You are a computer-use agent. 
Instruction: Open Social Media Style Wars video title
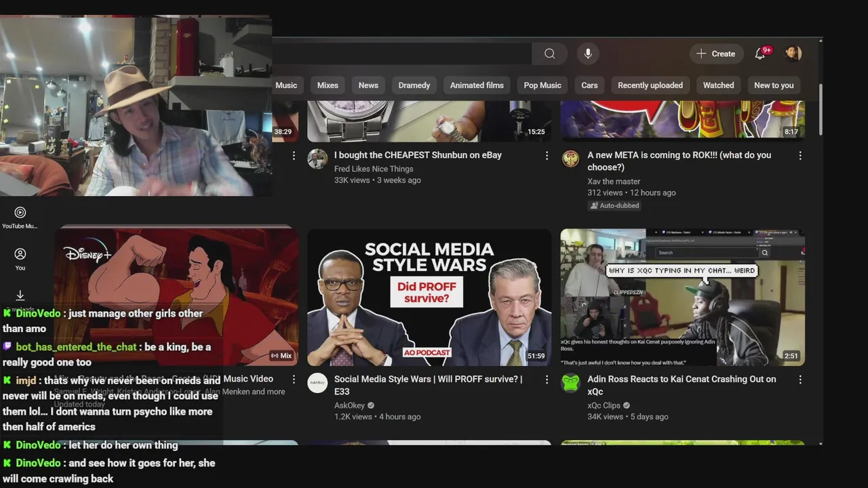coord(428,385)
